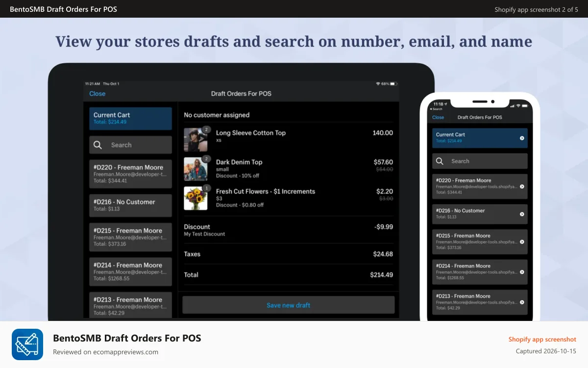Click phone draft #D220 - Freeman Moore title
588x368 pixels.
click(464, 181)
